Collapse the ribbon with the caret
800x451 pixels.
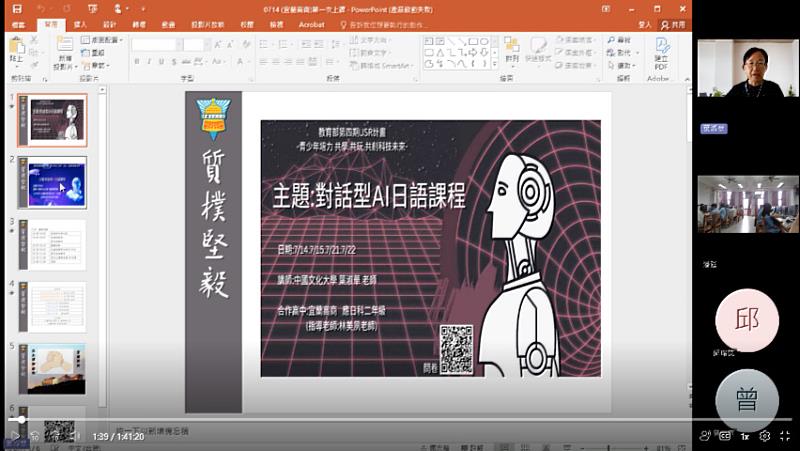click(x=687, y=79)
